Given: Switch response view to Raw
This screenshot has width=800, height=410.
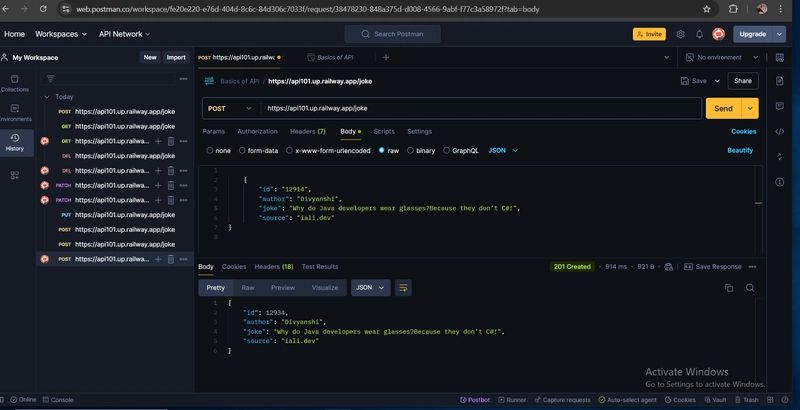Looking at the screenshot, I should point(248,288).
